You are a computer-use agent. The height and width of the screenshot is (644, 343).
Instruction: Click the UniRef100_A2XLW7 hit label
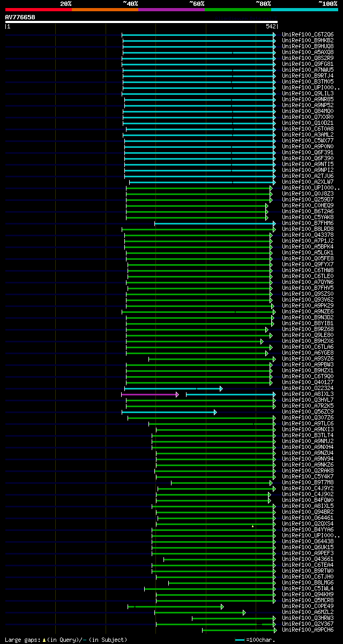[x=308, y=182]
